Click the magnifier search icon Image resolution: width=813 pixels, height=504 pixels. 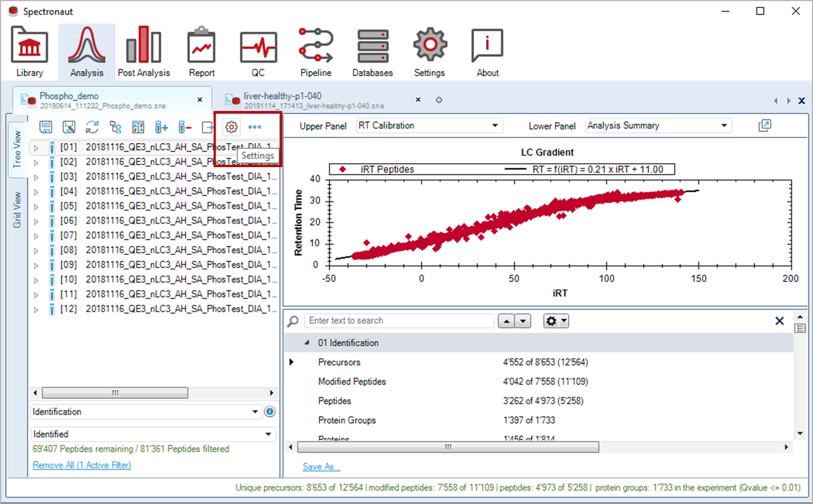point(293,321)
